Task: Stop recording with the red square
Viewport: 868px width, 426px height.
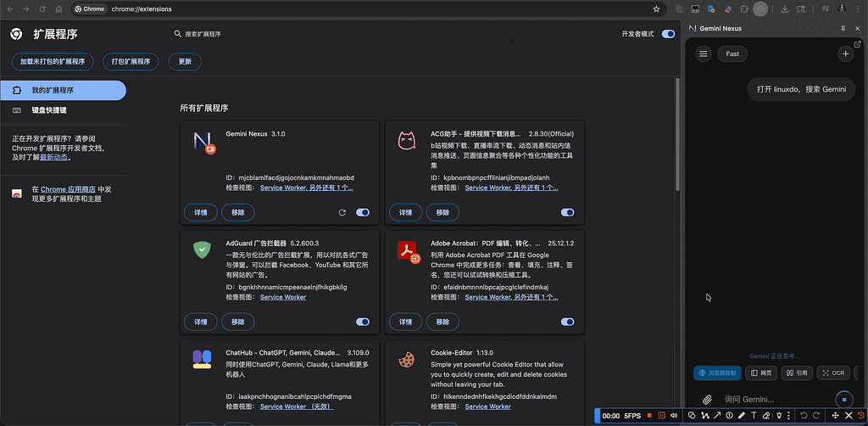Action: tap(649, 416)
